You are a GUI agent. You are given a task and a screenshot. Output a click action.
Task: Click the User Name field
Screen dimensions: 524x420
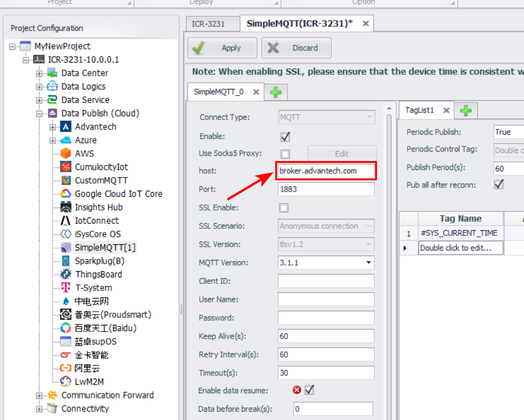pos(326,299)
